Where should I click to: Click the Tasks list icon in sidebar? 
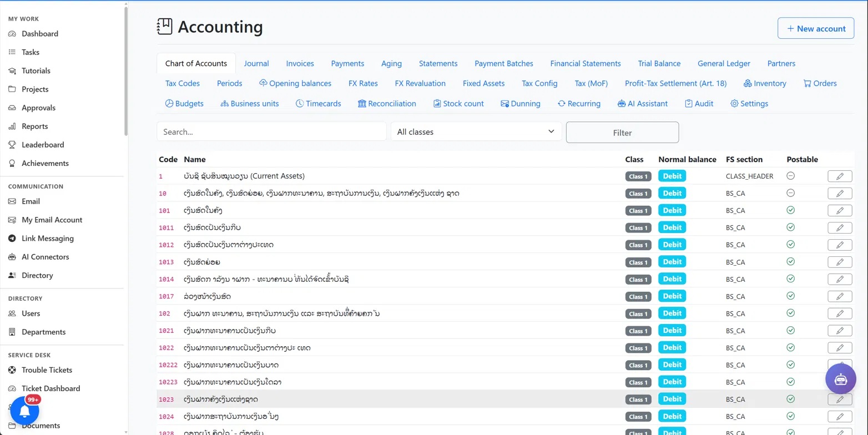[12, 52]
